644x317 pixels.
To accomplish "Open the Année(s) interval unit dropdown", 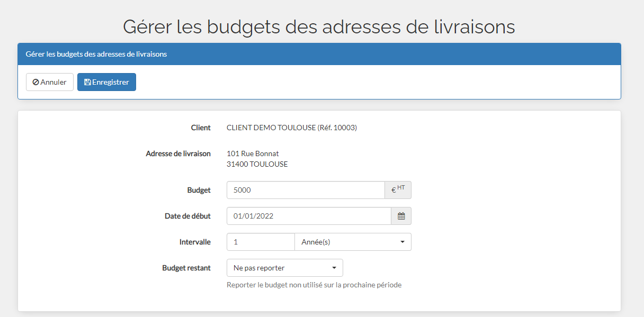I will 353,242.
